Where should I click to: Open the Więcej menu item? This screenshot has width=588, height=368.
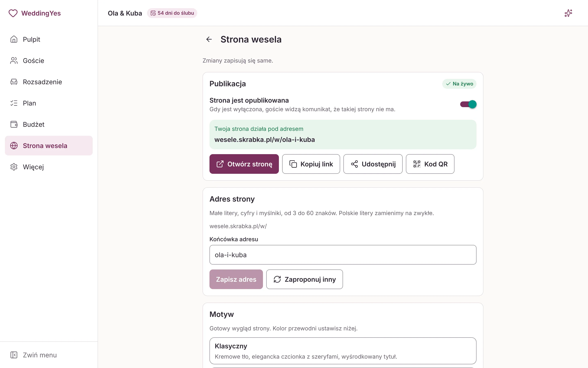(49, 167)
